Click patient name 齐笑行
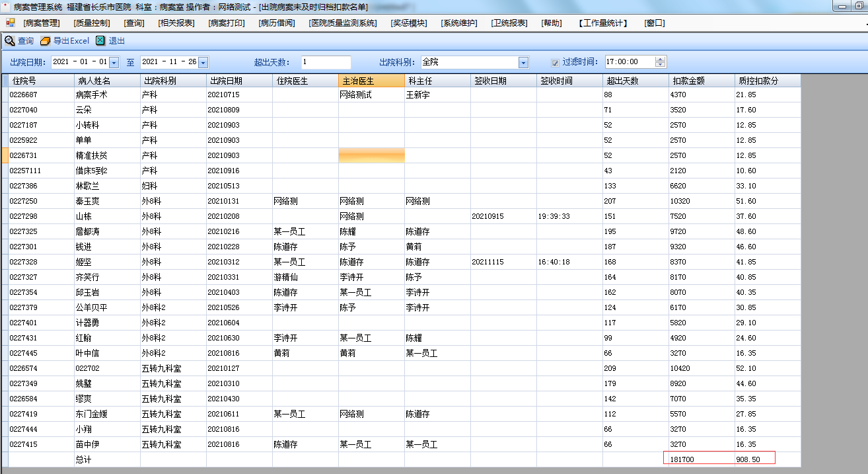The height and width of the screenshot is (474, 868). pos(87,277)
